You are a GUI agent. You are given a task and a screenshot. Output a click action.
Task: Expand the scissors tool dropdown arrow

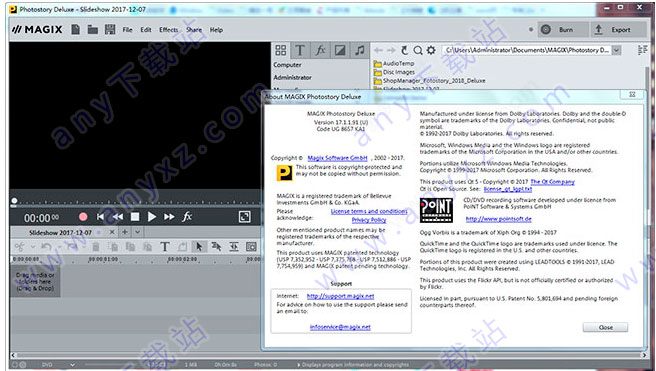point(33,247)
